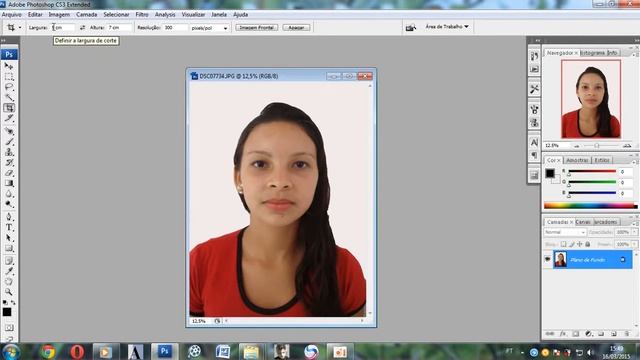Select the Horizontal Type tool
640x360 pixels.
tap(9, 227)
